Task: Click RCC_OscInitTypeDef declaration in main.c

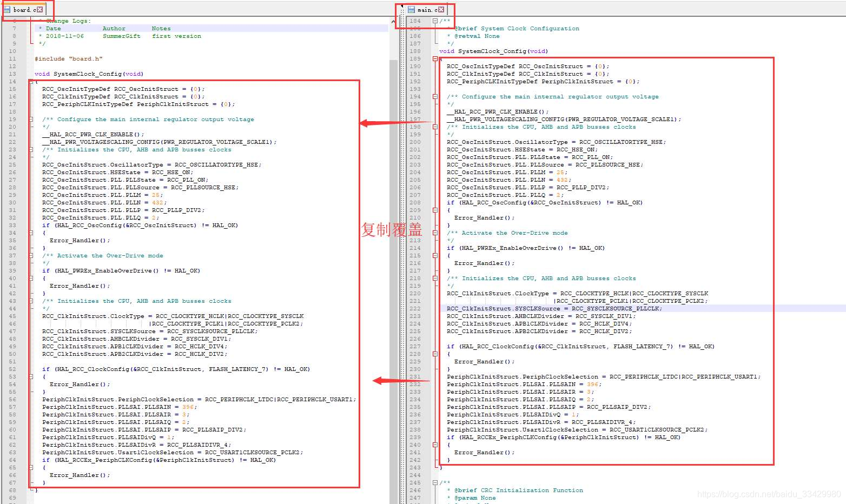Action: point(528,66)
